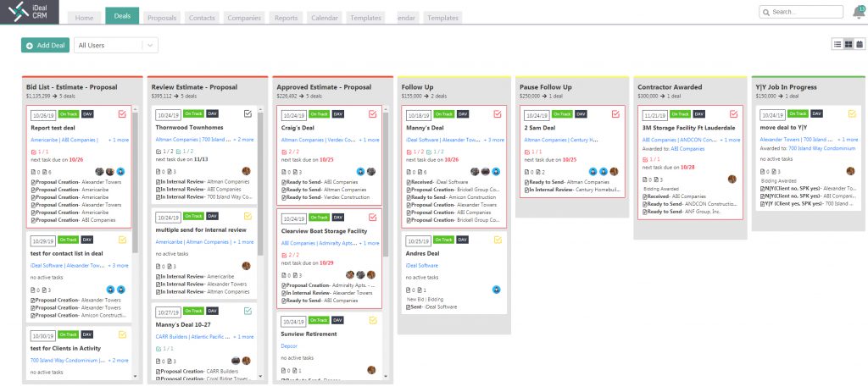Expand '+ 2 more' on test for Clients in Activity
The width and height of the screenshot is (868, 392).
(118, 361)
